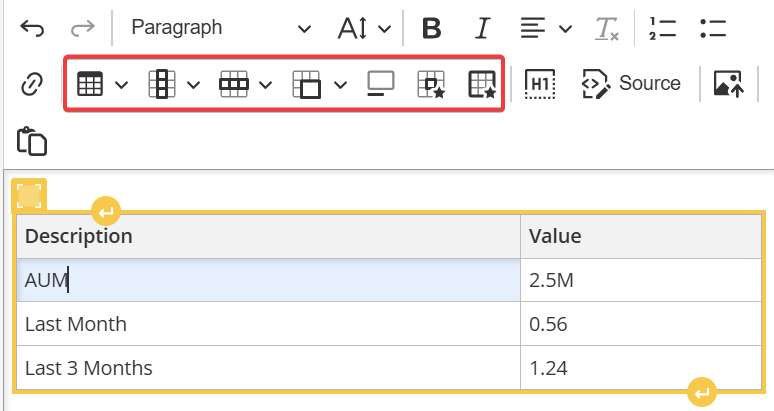Open table properties
This screenshot has height=411, width=774.
(x=482, y=85)
